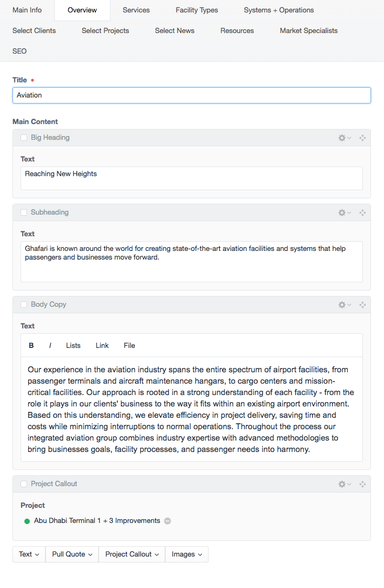Select the Body Copy block checkbox

[x=24, y=305]
